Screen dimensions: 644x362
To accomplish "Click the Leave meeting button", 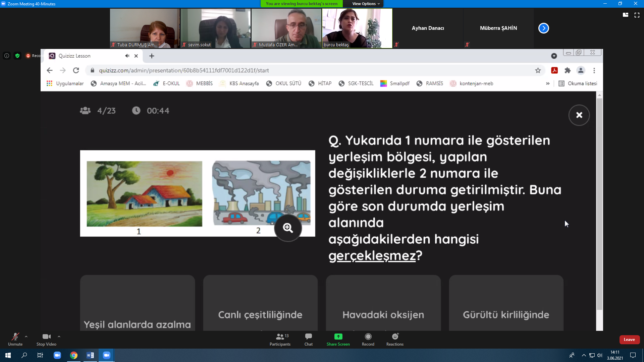I will point(629,340).
